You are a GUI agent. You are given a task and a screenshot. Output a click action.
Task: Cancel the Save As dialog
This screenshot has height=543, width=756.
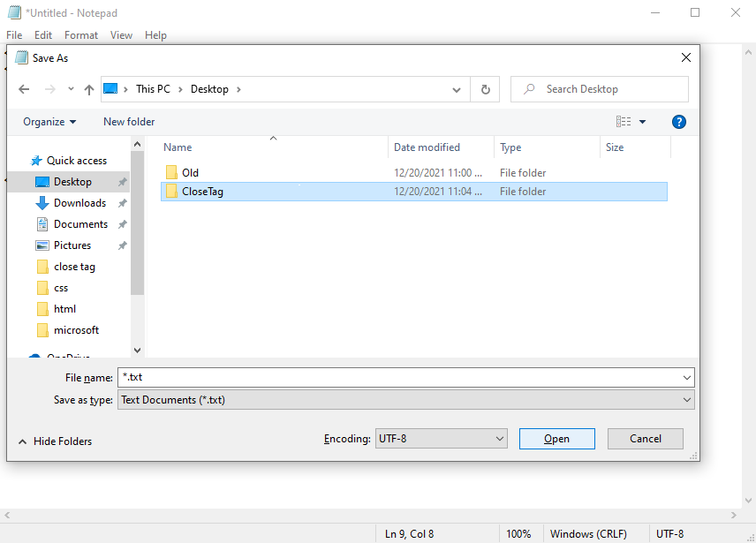coord(645,439)
